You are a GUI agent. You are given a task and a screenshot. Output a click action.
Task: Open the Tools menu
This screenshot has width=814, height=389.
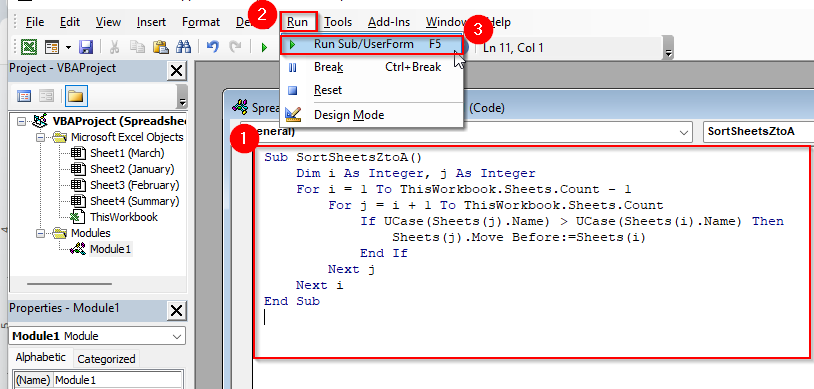pyautogui.click(x=338, y=22)
